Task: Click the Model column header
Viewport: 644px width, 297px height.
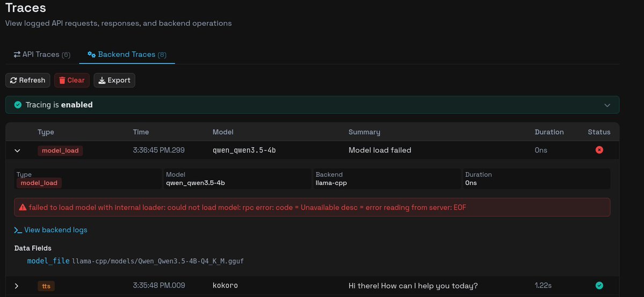Action: (223, 132)
